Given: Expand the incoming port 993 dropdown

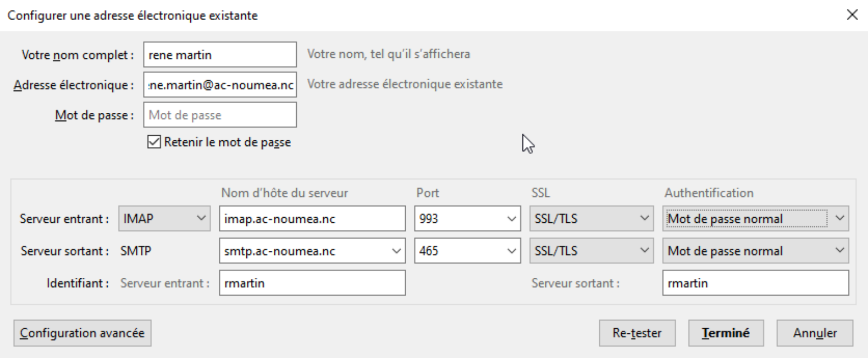Looking at the screenshot, I should [x=511, y=219].
